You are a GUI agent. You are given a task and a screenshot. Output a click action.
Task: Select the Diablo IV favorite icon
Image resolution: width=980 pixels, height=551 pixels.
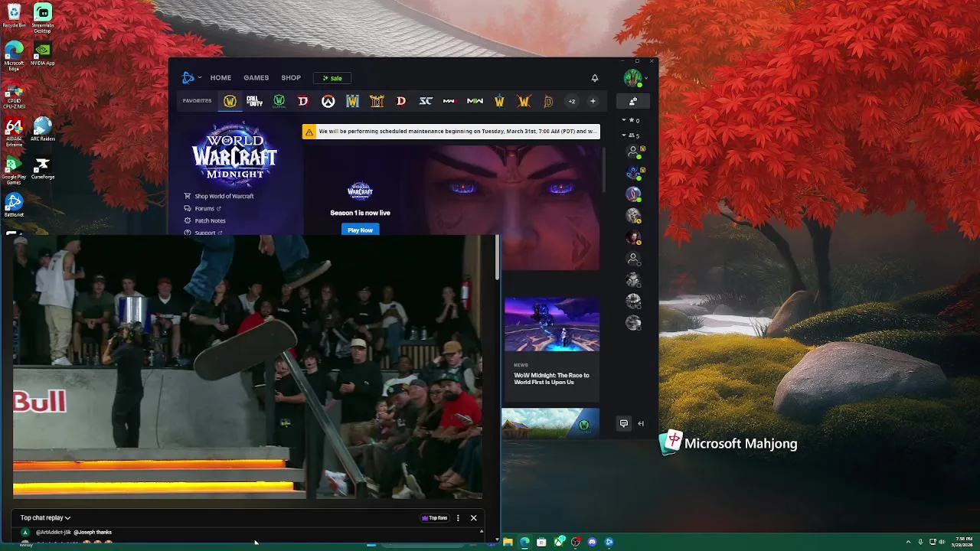(x=303, y=101)
